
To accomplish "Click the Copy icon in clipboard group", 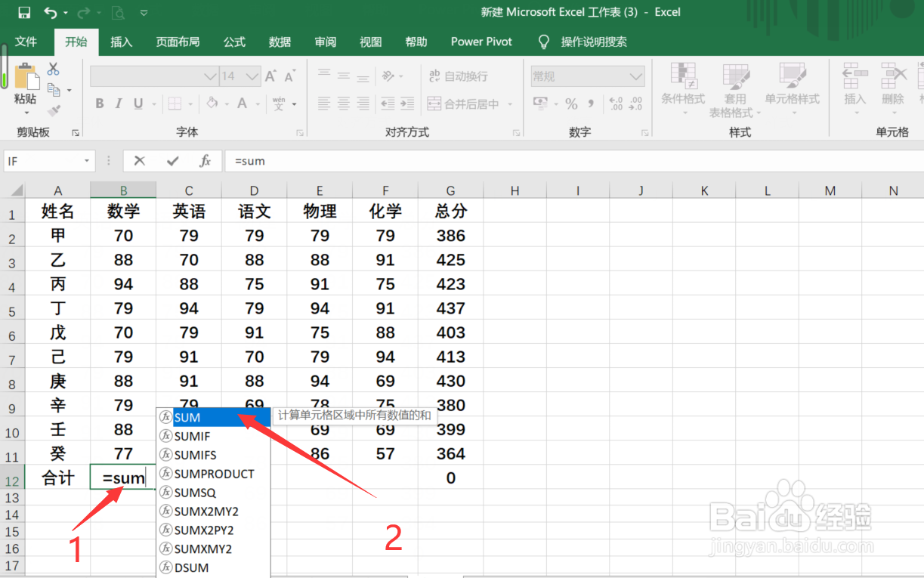I will [54, 90].
